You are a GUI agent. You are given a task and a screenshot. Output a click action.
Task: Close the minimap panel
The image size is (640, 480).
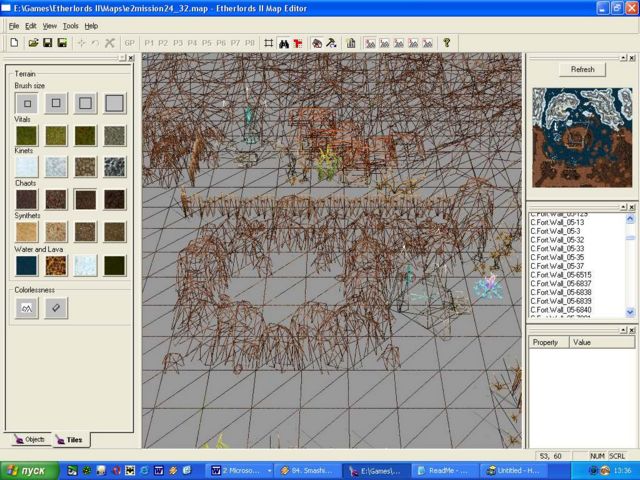coord(632,58)
